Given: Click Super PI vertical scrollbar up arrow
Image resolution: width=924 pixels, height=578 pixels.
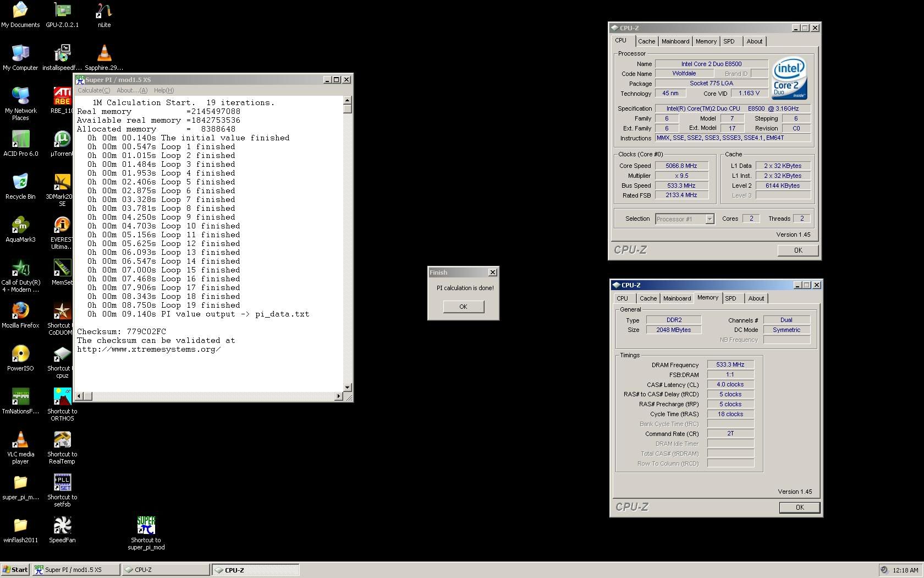Looking at the screenshot, I should (347, 100).
